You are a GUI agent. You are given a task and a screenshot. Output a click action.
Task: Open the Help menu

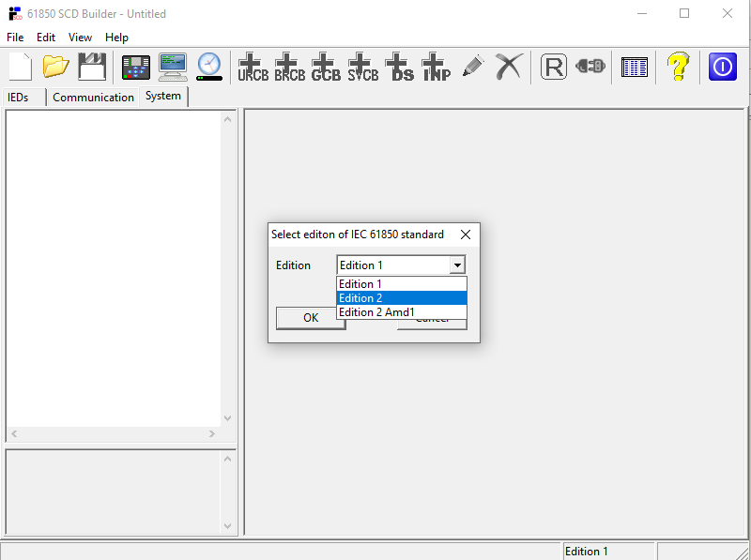(x=116, y=38)
